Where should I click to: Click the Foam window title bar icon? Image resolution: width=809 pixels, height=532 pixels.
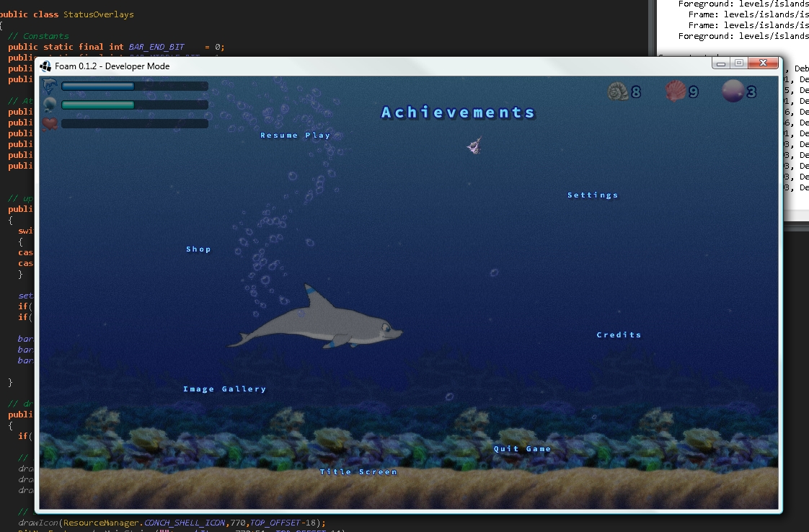pos(45,66)
